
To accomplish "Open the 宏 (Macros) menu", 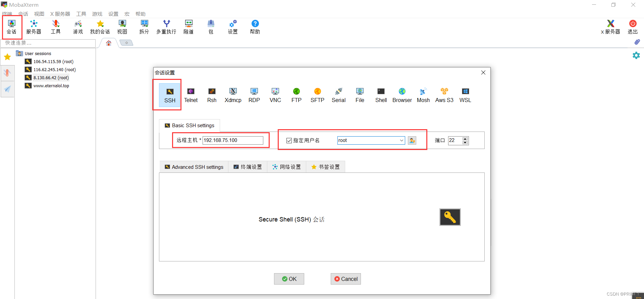I will click(127, 14).
